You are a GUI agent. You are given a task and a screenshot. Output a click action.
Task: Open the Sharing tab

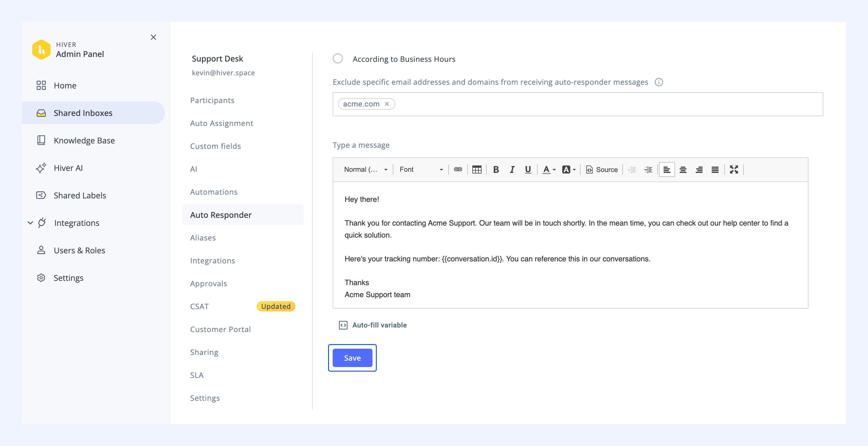[x=204, y=352]
